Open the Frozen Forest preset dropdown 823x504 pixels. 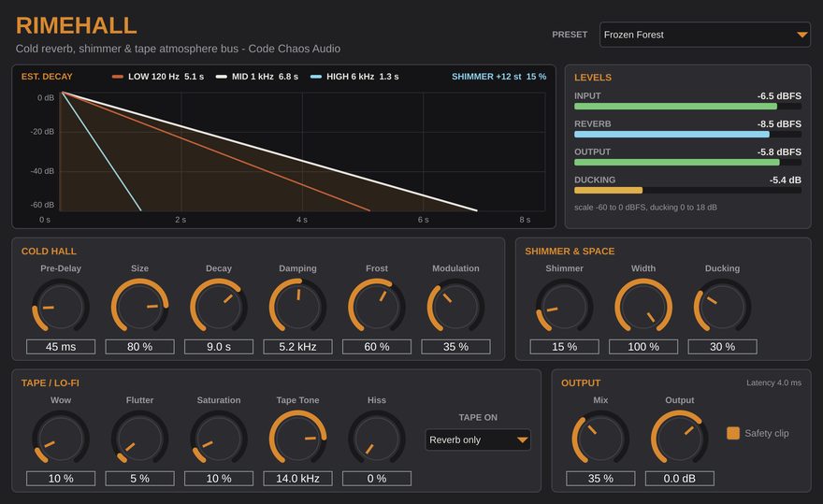[x=704, y=35]
